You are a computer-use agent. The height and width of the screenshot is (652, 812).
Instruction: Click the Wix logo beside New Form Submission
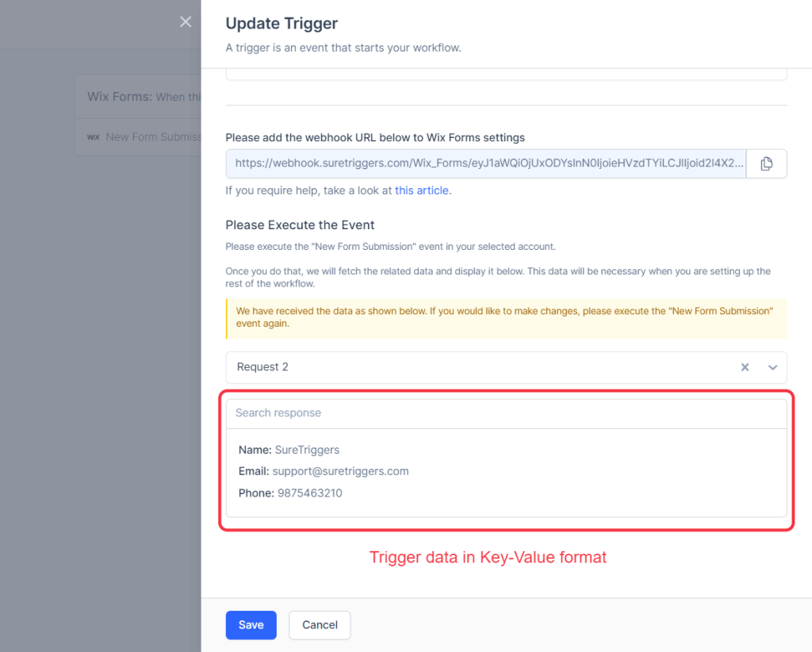[x=94, y=137]
